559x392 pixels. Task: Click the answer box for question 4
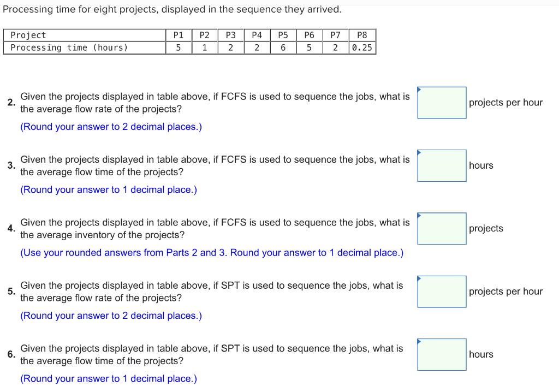(x=441, y=228)
